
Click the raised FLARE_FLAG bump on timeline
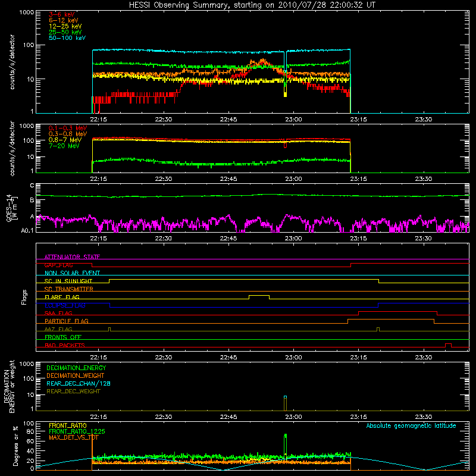click(x=259, y=296)
